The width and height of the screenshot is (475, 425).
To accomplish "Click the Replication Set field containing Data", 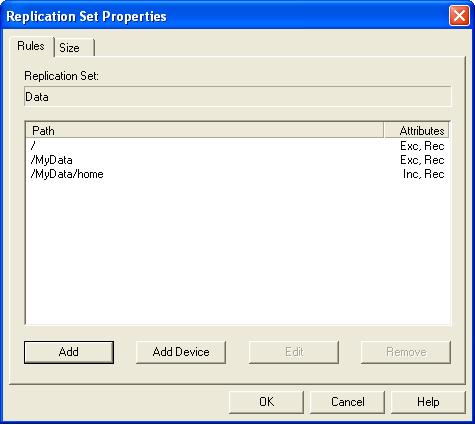I will (x=238, y=97).
